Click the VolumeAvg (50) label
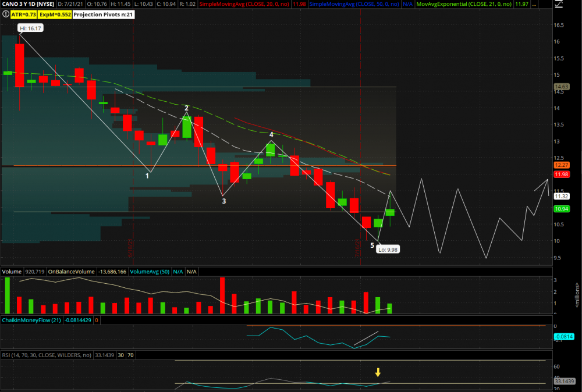582x392 pixels. 148,272
